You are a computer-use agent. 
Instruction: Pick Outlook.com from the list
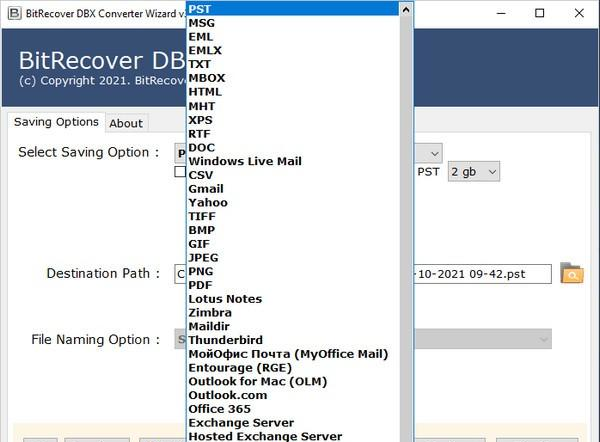[293, 395]
